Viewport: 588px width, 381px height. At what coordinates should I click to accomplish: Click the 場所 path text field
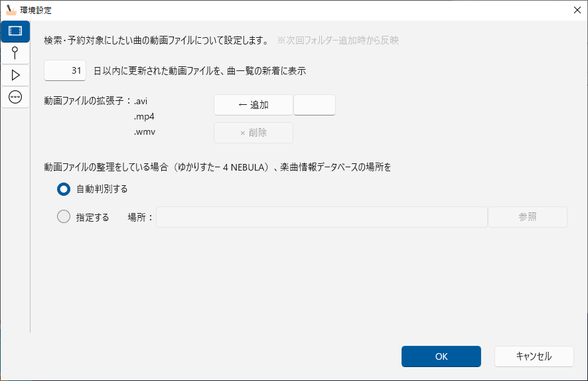point(322,217)
